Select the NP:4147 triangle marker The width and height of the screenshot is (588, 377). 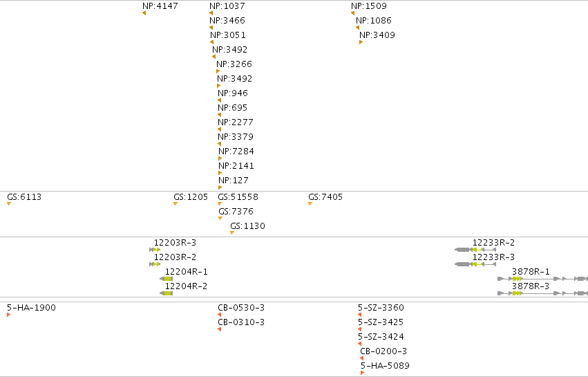click(144, 14)
